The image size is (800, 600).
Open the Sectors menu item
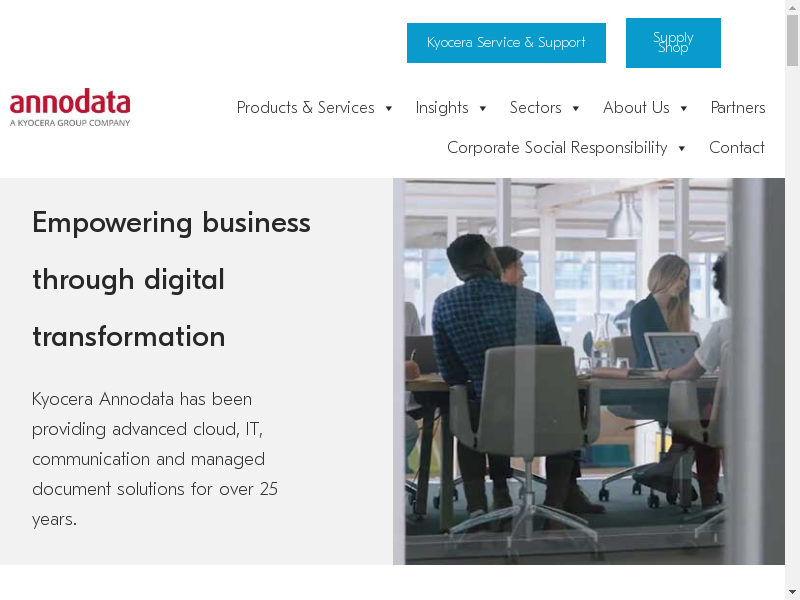click(535, 108)
